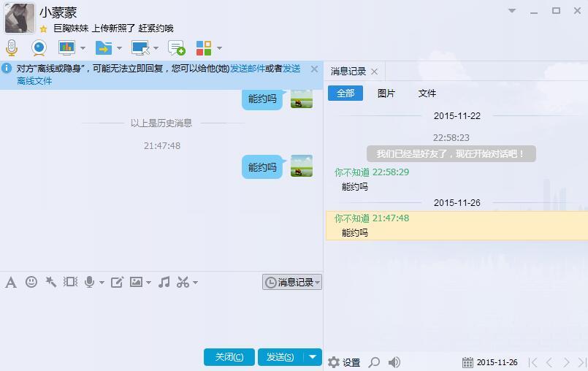The width and height of the screenshot is (588, 371).
Task: Click the 我们已经是好友了 system notice
Action: click(451, 154)
